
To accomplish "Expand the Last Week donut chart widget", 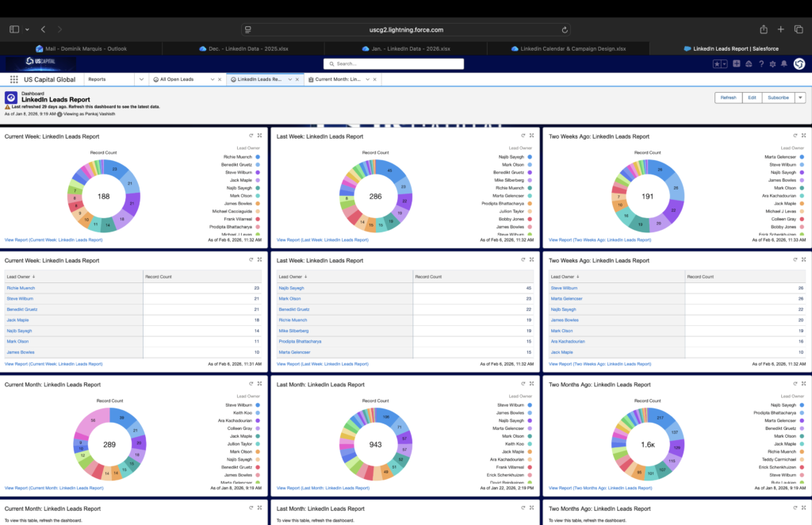I will pos(531,136).
